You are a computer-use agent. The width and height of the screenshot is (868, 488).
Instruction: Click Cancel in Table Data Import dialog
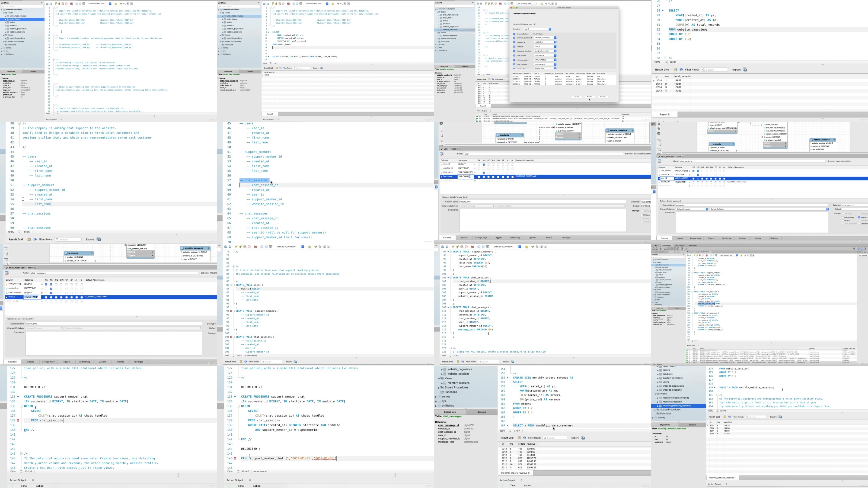pyautogui.click(x=602, y=97)
